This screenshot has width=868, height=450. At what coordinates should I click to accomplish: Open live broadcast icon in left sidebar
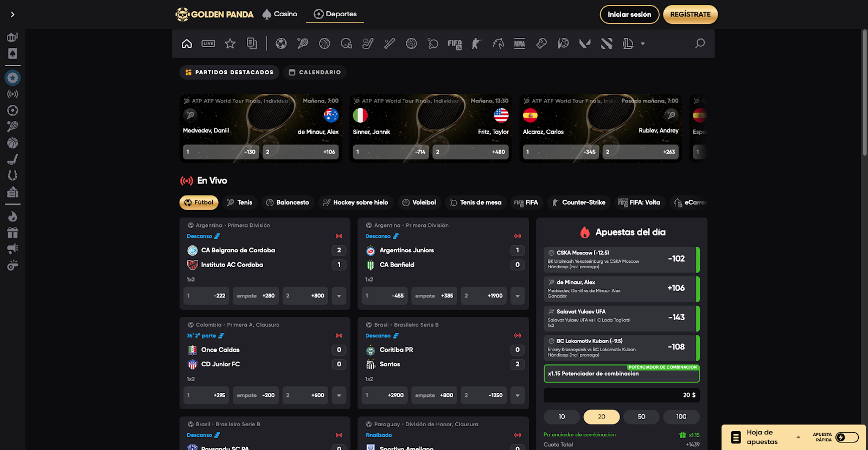[x=12, y=94]
